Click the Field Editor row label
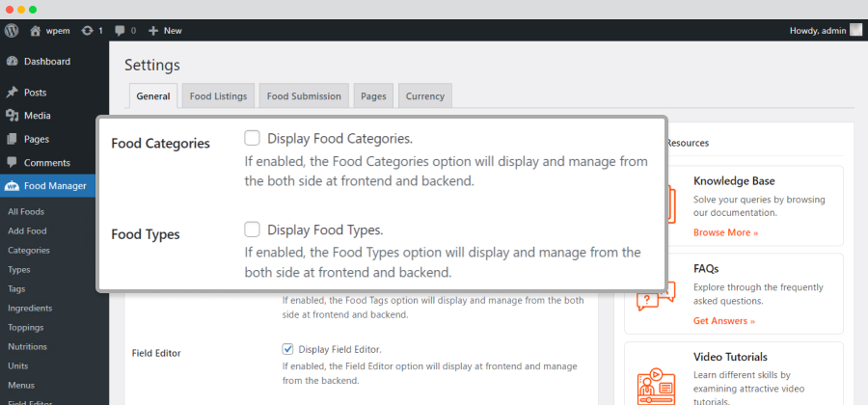 click(156, 353)
